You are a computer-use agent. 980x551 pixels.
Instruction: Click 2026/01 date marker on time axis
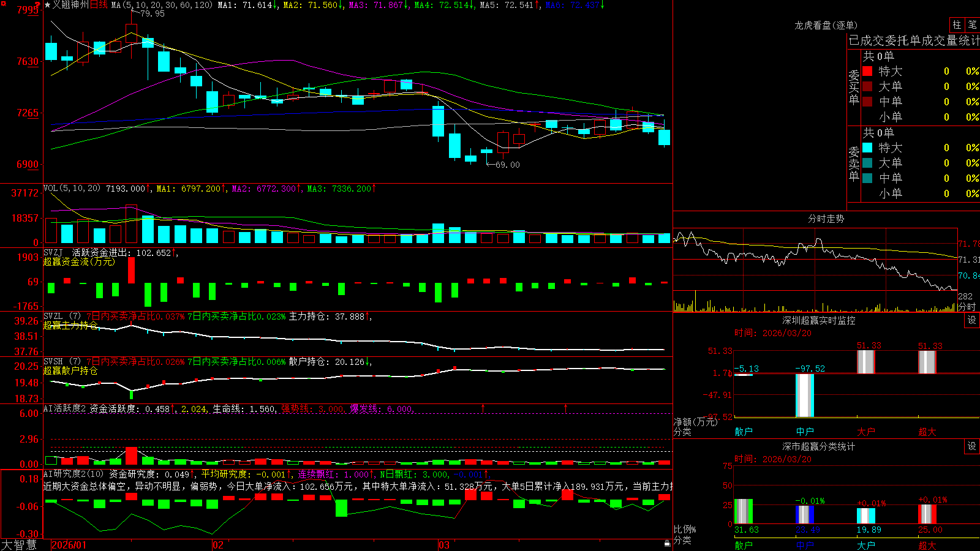click(x=69, y=545)
